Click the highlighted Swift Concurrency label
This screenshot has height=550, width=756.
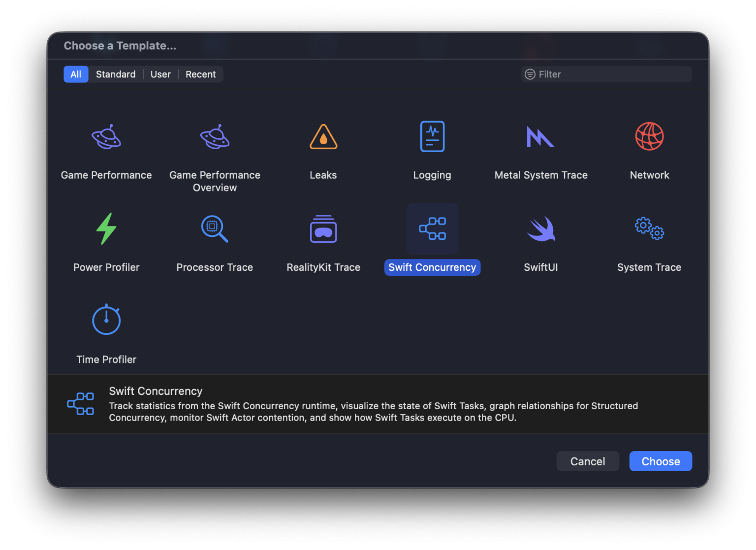pyautogui.click(x=432, y=267)
